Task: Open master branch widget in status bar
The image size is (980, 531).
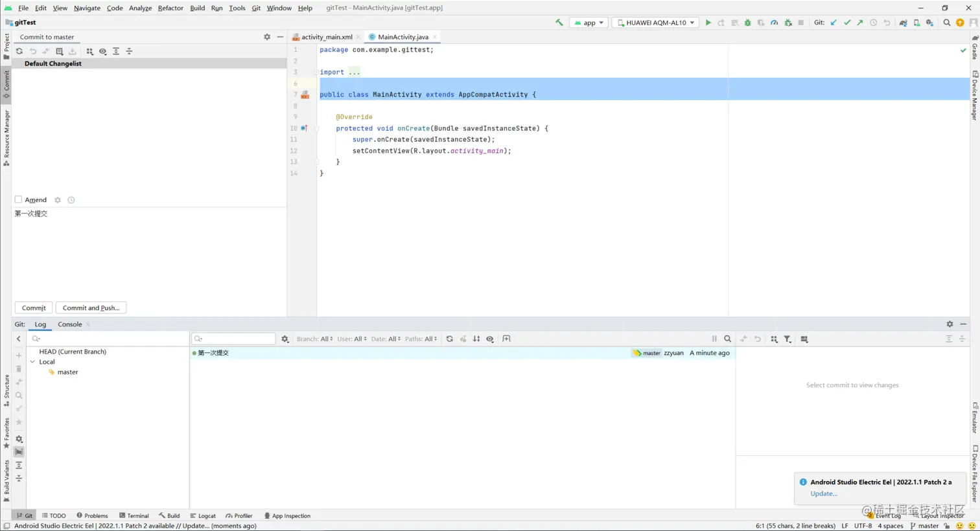Action: click(x=925, y=526)
